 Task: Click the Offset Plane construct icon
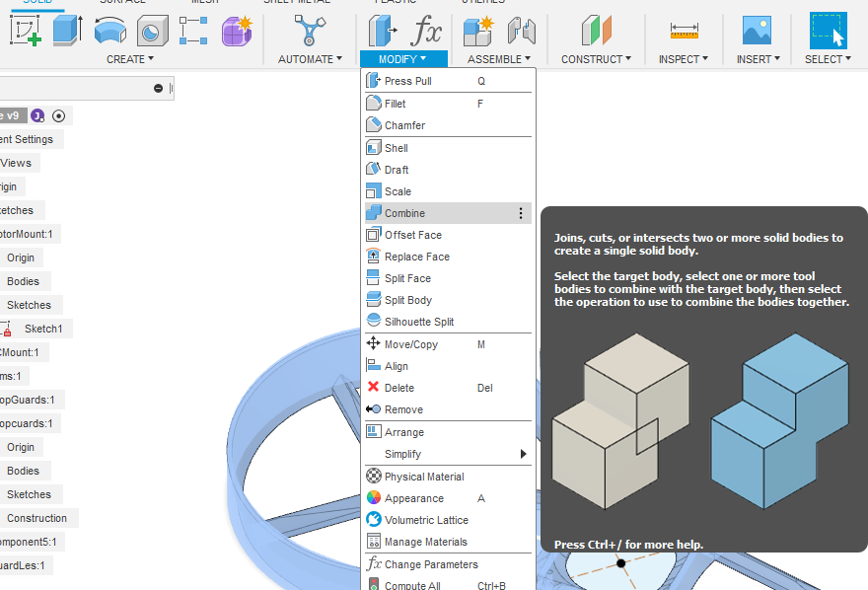596,31
